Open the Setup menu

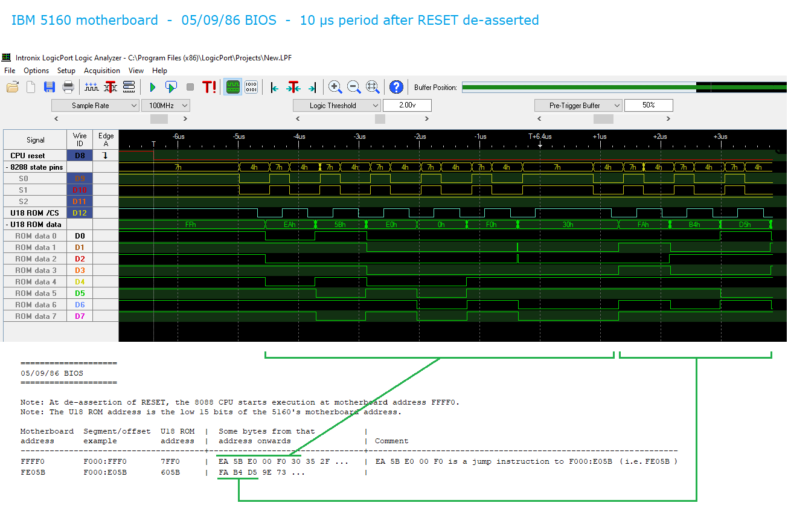click(x=66, y=71)
